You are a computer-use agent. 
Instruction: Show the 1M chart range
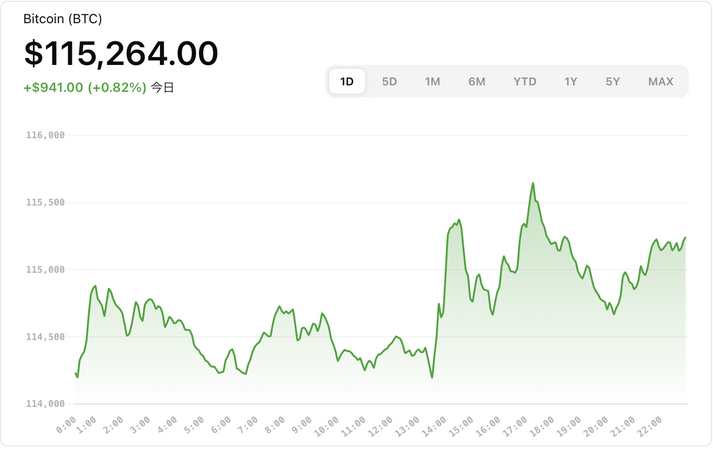(432, 81)
